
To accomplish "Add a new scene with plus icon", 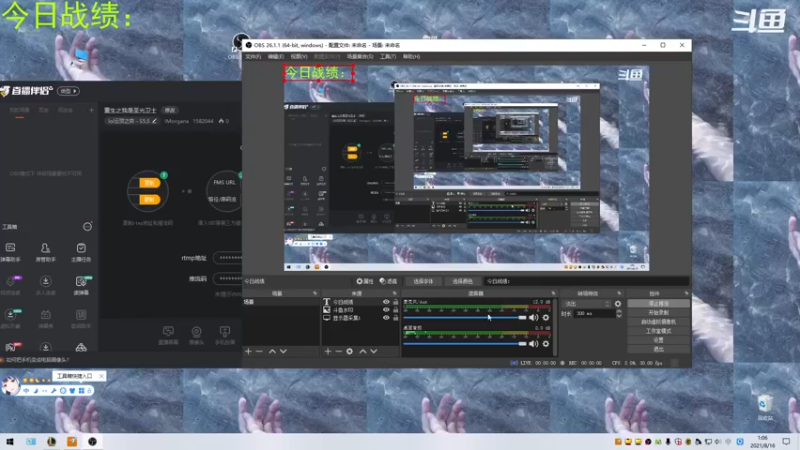I will [x=248, y=352].
